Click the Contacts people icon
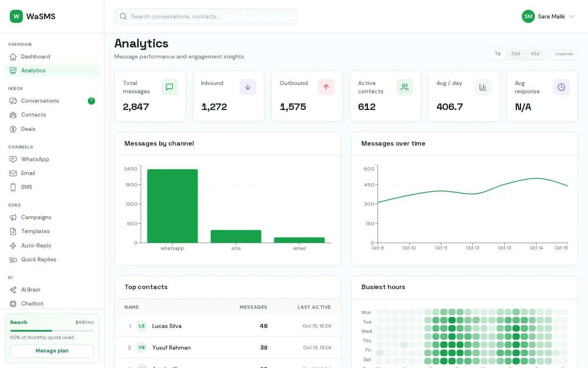Viewport: 588px width, 368px height. 13,115
